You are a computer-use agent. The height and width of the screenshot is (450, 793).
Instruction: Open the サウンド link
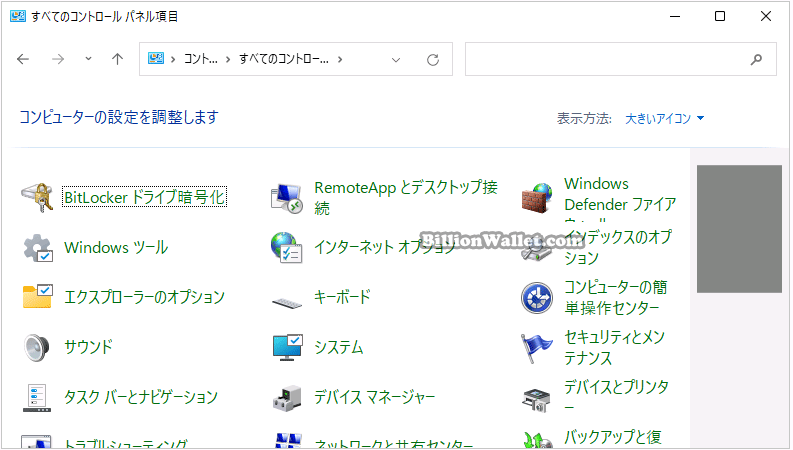point(89,347)
